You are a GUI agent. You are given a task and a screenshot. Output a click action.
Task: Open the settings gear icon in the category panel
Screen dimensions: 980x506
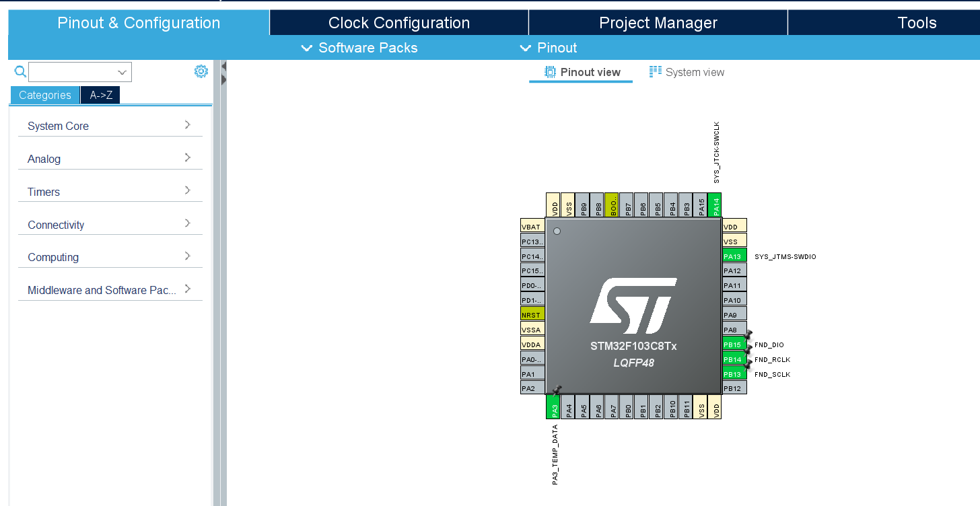(201, 71)
